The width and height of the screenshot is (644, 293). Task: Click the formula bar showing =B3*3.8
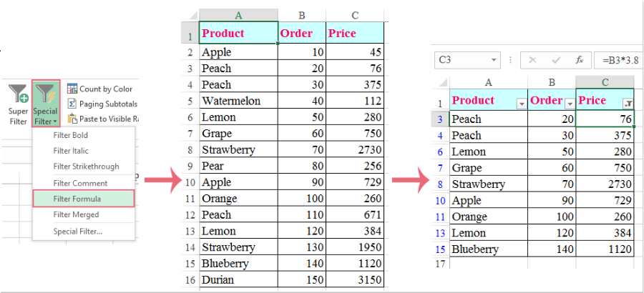(618, 60)
